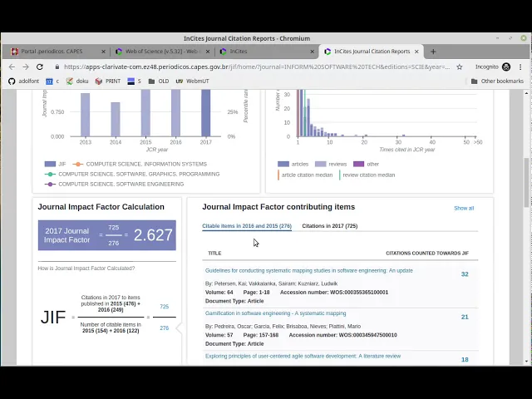
Task: Open the Chromium three-dot menu
Action: pyautogui.click(x=520, y=66)
